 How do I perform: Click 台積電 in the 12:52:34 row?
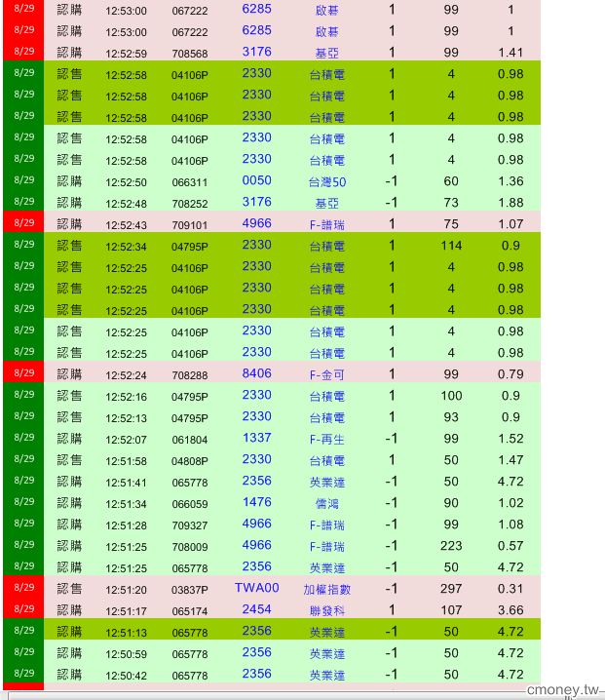pos(327,246)
